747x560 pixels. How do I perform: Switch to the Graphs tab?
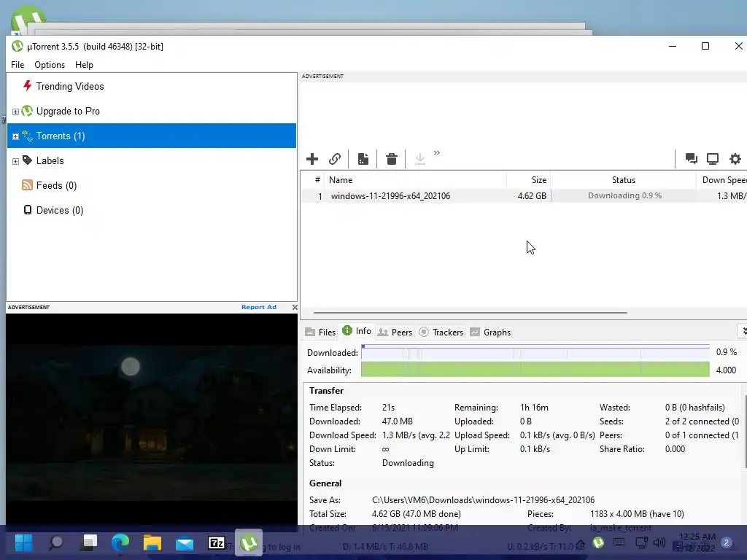(490, 332)
